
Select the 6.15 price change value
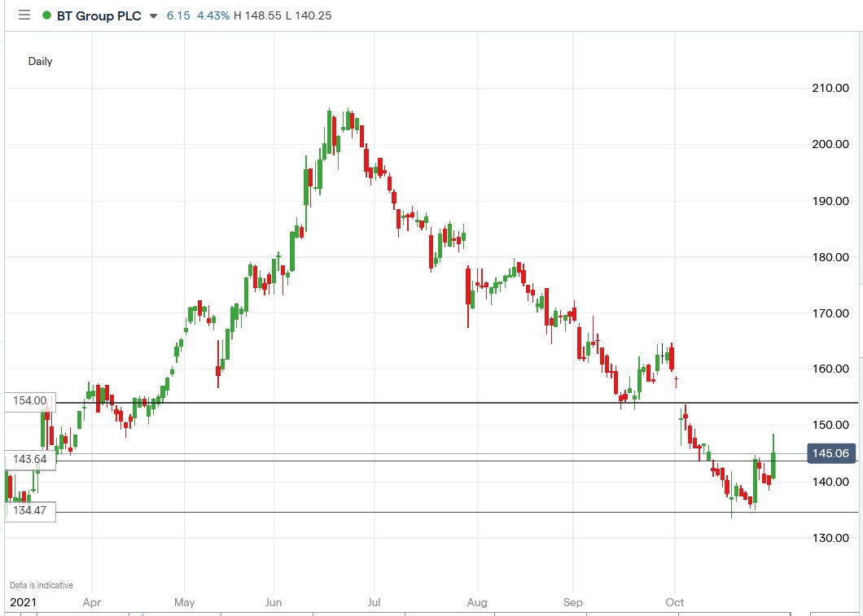pos(178,15)
